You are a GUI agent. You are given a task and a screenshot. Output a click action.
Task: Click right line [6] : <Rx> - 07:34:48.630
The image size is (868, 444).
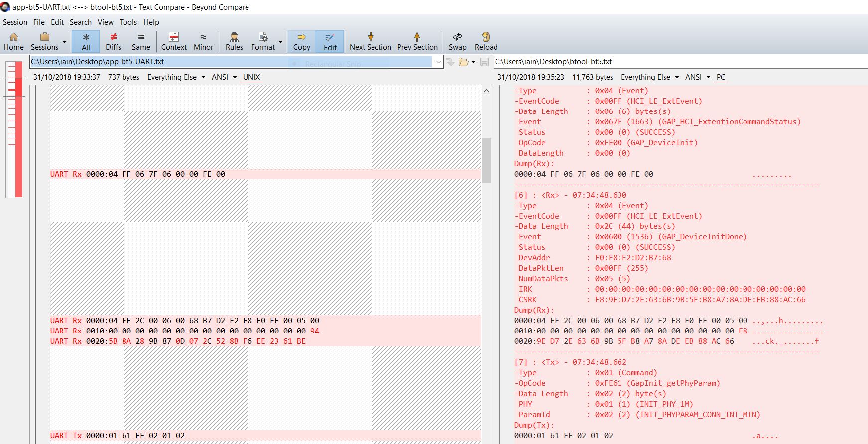pos(570,195)
